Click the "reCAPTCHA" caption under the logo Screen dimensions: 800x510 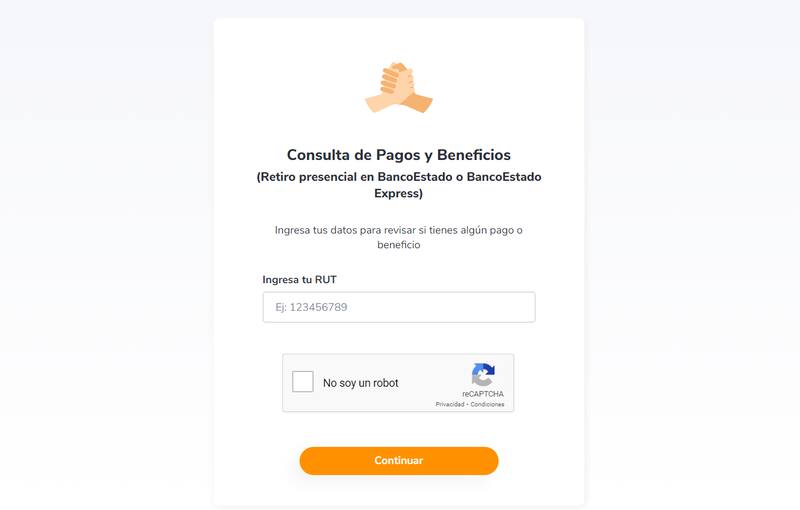coord(483,394)
